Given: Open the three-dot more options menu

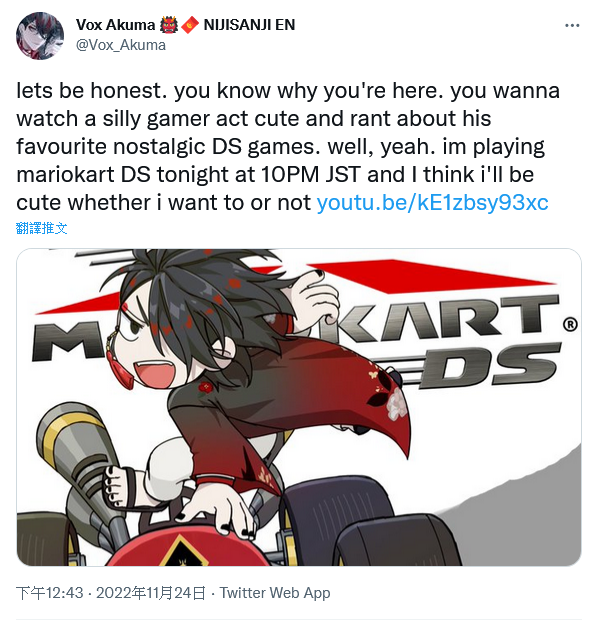Looking at the screenshot, I should click(x=572, y=26).
